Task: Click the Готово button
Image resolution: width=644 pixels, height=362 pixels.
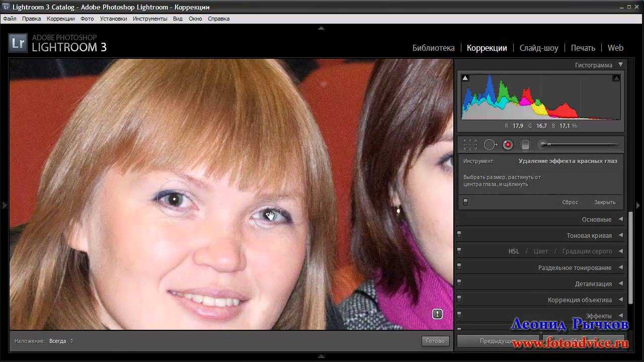Action: click(435, 341)
